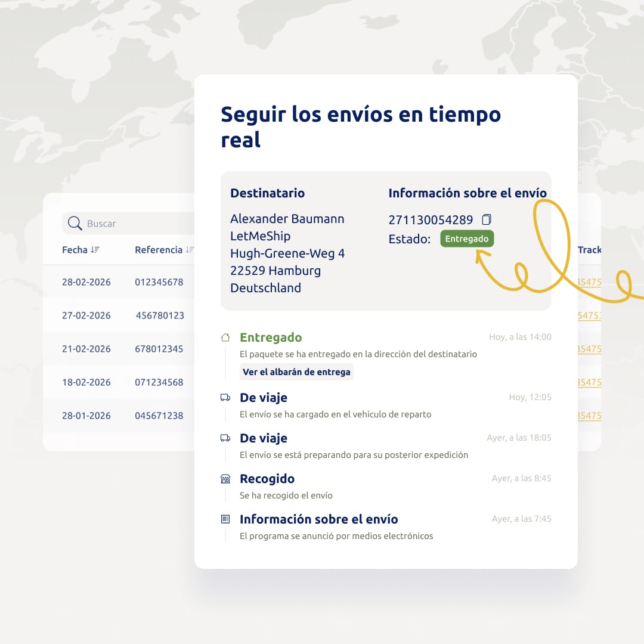Click the company name LetMeShip
This screenshot has height=644, width=644.
(x=261, y=236)
